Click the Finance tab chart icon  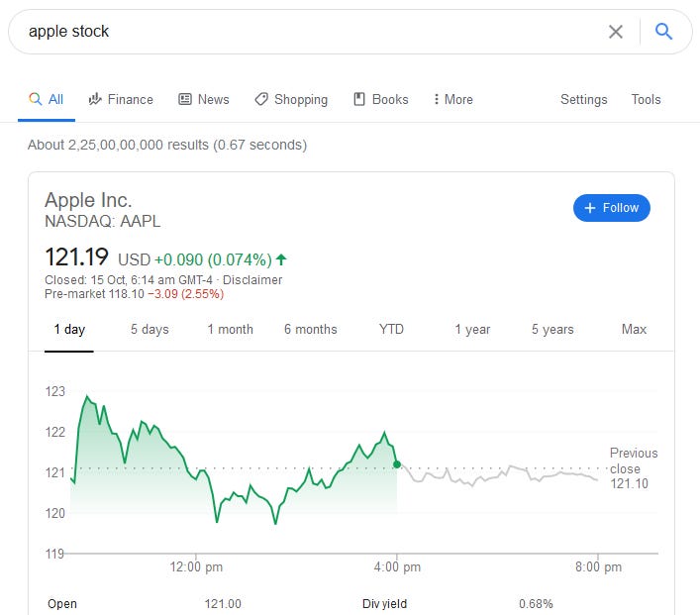click(95, 99)
